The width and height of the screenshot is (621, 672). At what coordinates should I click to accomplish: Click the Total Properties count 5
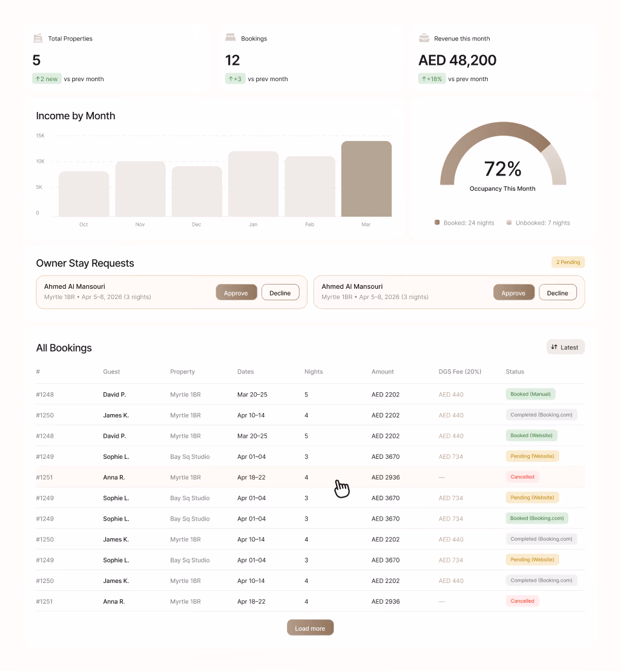[x=36, y=60]
